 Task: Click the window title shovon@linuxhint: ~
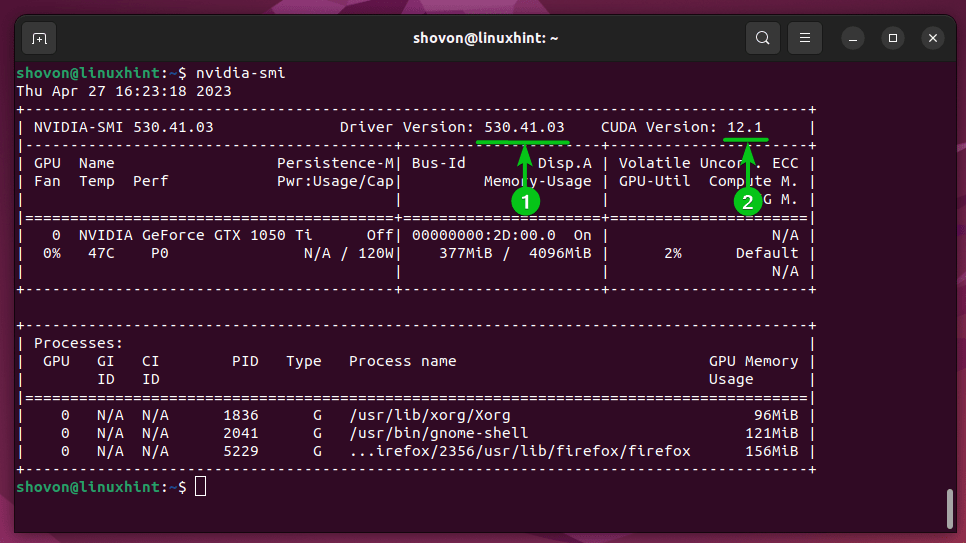point(485,38)
